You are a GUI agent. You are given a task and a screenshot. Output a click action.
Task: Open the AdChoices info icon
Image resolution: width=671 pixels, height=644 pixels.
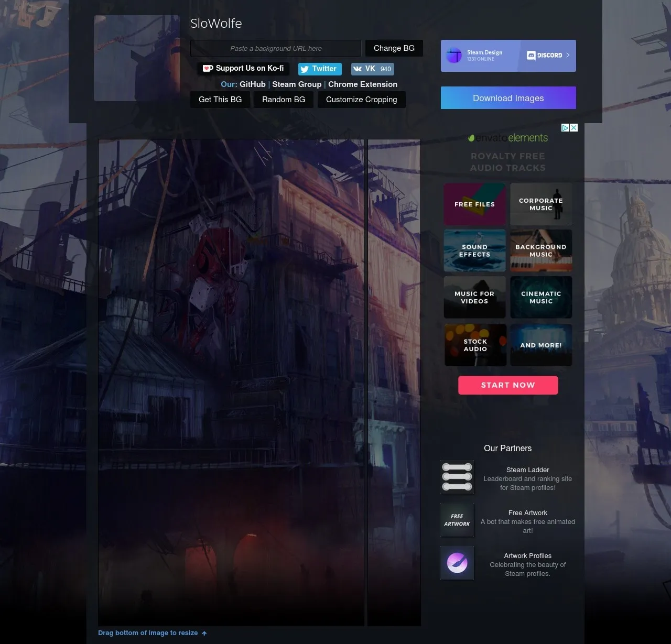pos(565,127)
